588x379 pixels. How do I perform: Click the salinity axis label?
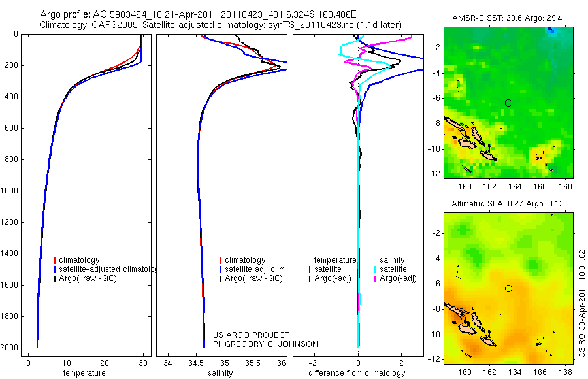(x=221, y=373)
